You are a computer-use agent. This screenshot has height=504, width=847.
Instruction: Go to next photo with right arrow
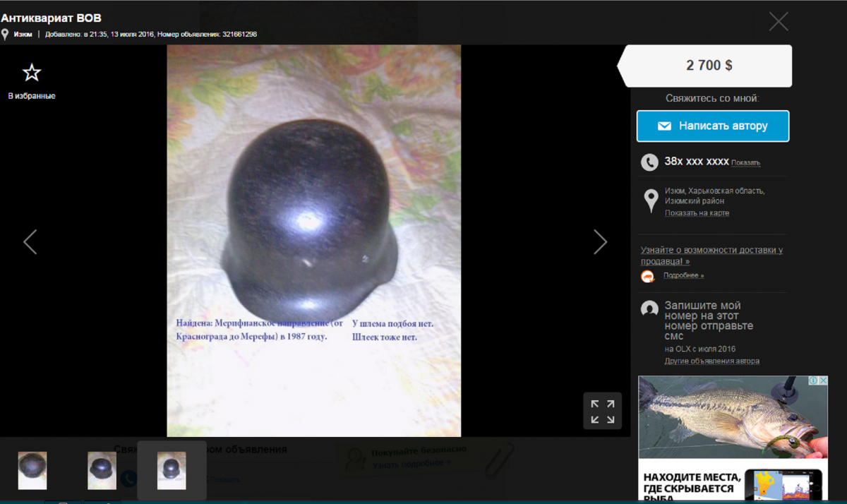coord(600,241)
